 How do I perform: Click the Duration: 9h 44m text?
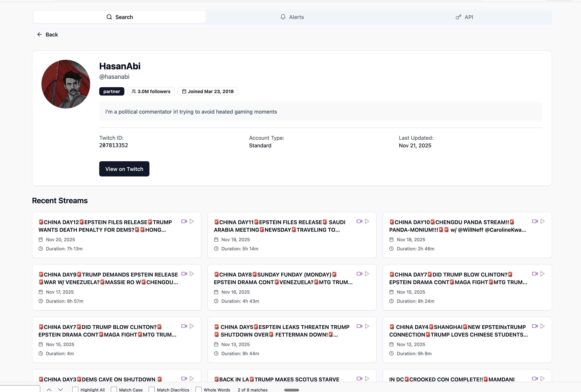pos(240,354)
